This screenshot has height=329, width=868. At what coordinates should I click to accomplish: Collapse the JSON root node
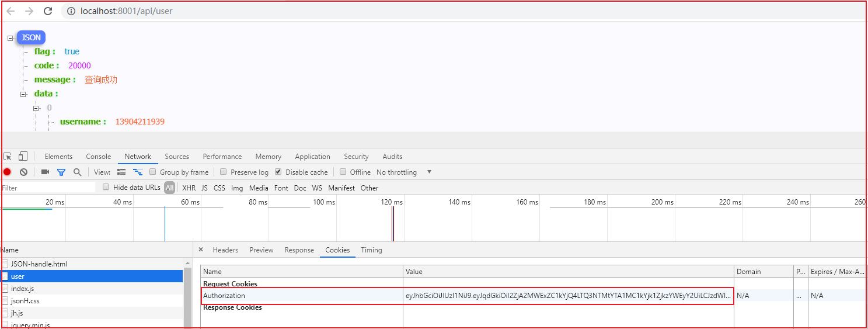click(10, 38)
